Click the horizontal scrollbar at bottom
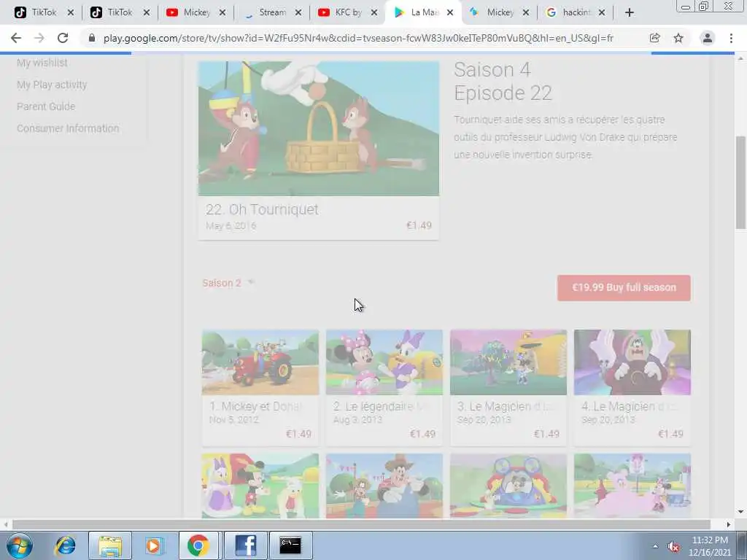This screenshot has height=560, width=747. pos(361,524)
